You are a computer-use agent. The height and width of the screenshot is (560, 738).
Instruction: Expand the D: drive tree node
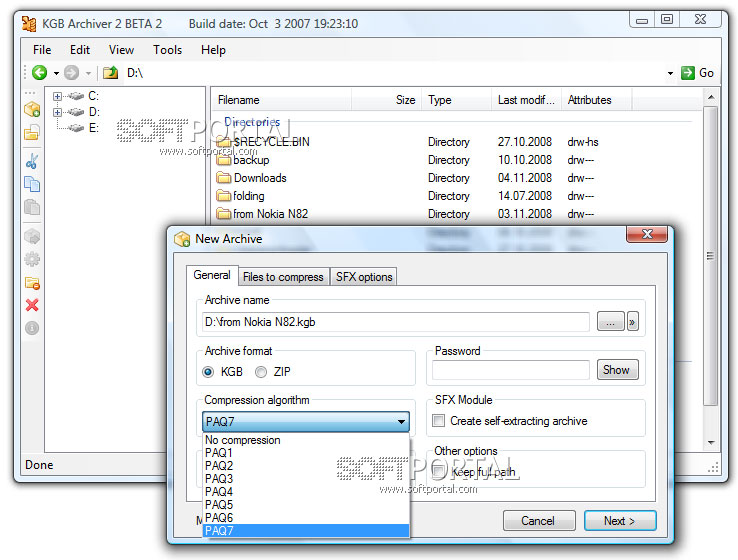[x=57, y=112]
